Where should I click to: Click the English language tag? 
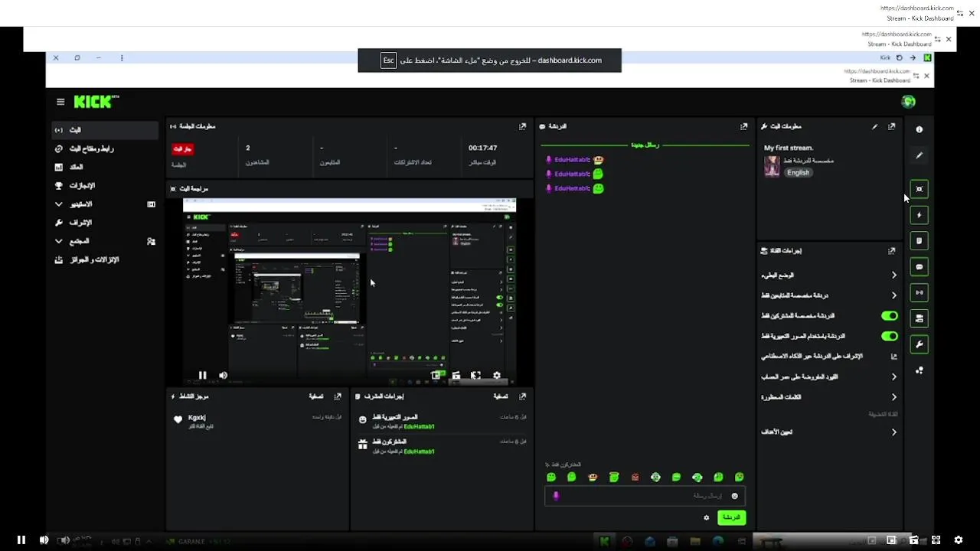point(798,173)
